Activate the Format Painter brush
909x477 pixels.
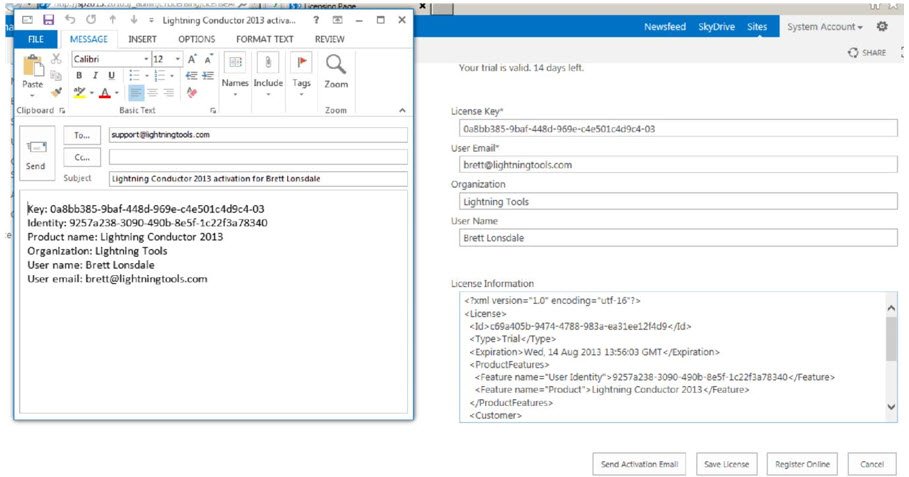coord(56,92)
